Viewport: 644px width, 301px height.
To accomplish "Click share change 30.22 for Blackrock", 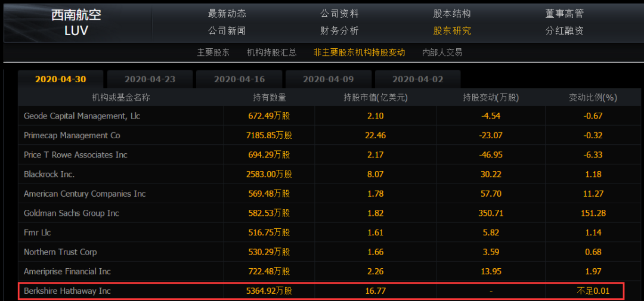I will tap(491, 175).
